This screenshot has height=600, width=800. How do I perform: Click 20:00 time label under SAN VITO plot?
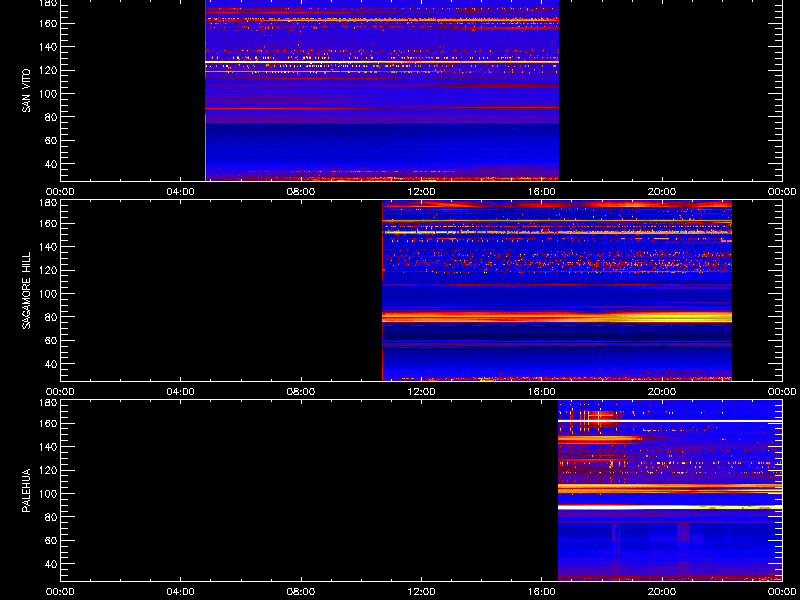pos(662,192)
